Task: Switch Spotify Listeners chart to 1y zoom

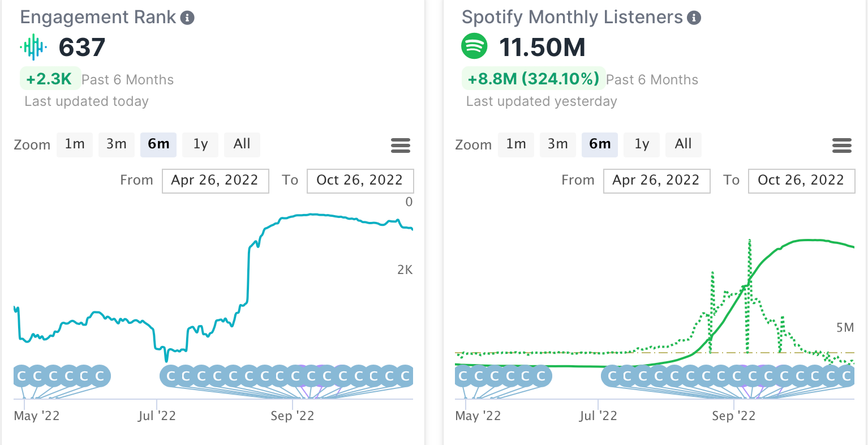Action: tap(642, 144)
